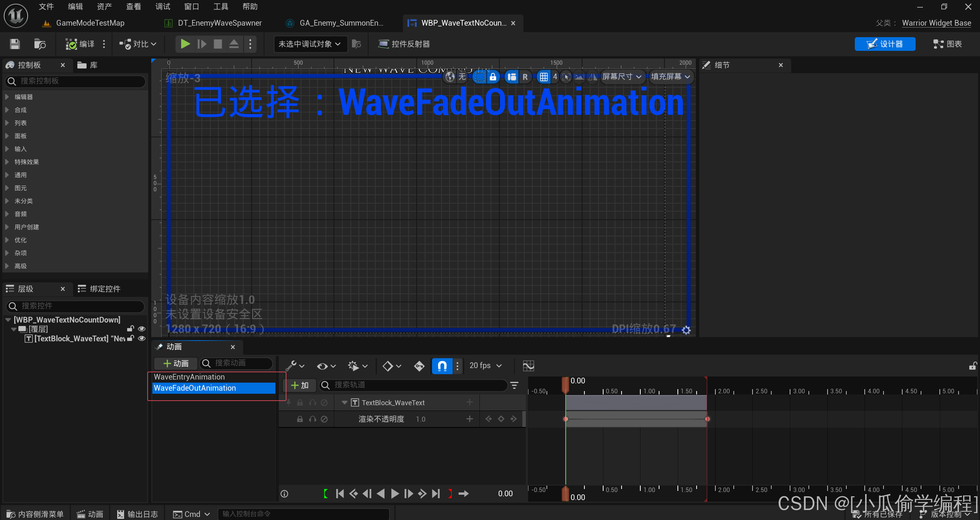The image size is (980, 520).
Task: Jump to sequence start playback button
Action: point(339,494)
